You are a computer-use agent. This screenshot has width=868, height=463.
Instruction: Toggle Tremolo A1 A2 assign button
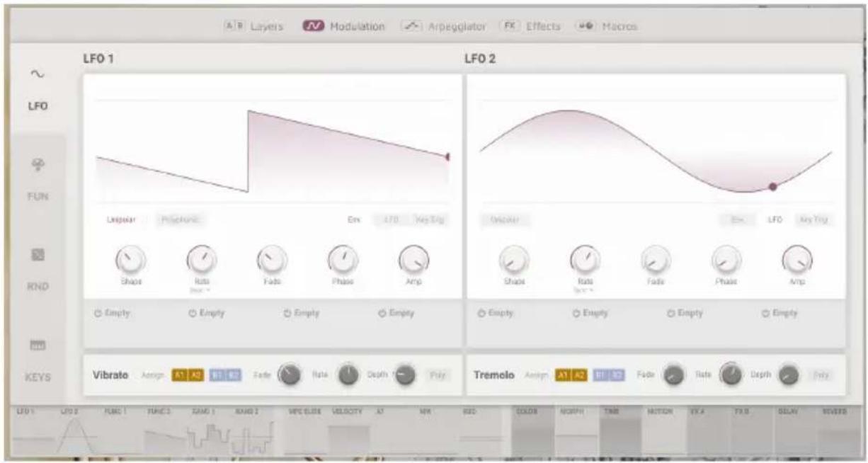click(x=571, y=374)
